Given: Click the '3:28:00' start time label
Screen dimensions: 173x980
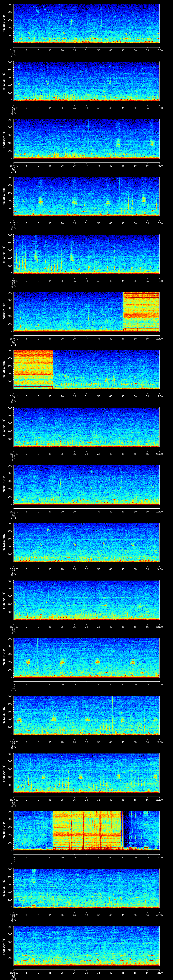Looking at the screenshot, I should (14, 857).
